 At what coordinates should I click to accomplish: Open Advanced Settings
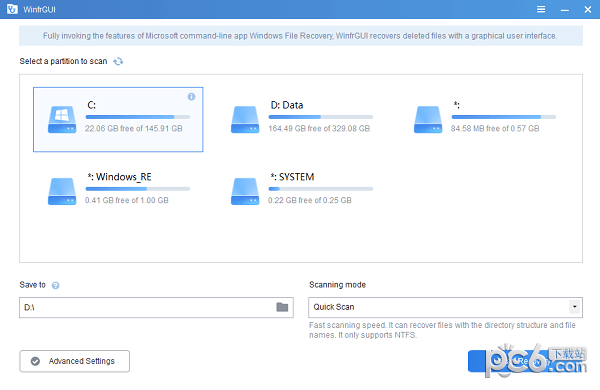[x=75, y=361]
